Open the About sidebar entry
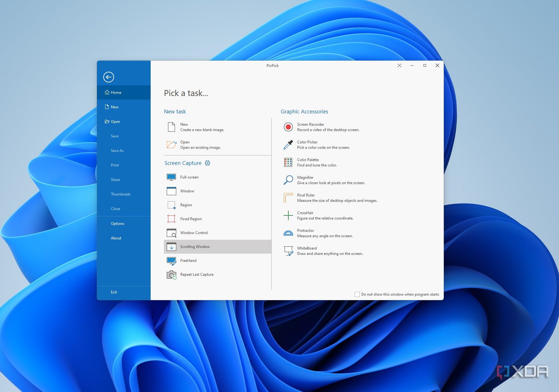Image resolution: width=559 pixels, height=392 pixels. tap(116, 238)
